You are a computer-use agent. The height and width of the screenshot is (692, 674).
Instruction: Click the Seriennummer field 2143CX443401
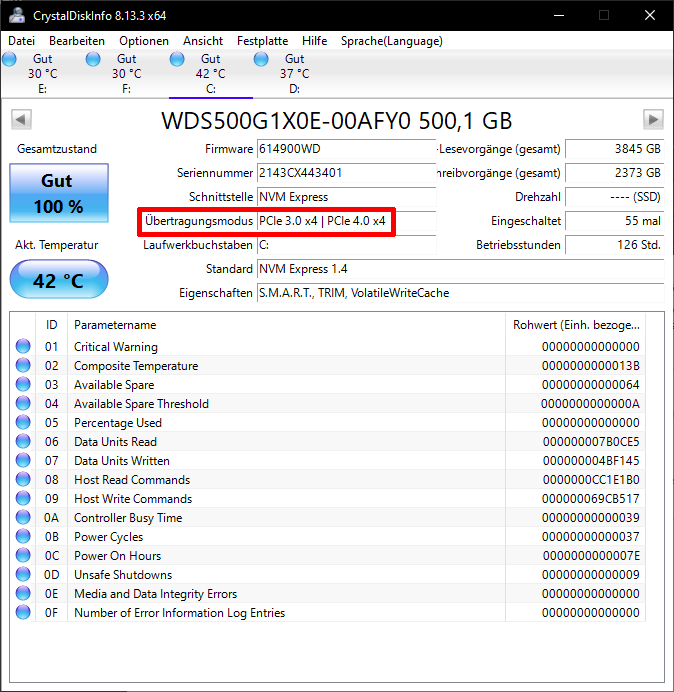[346, 173]
